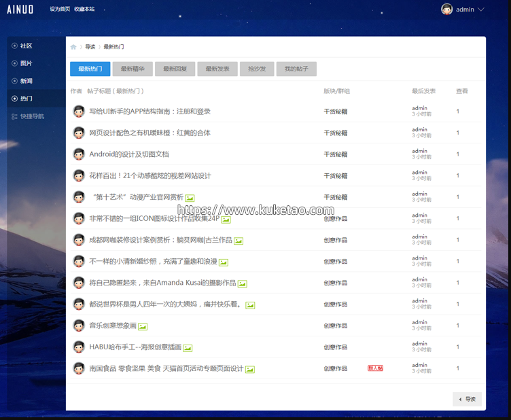The image size is (511, 420).
Task: Click the 查看 column header
Action: click(x=462, y=91)
